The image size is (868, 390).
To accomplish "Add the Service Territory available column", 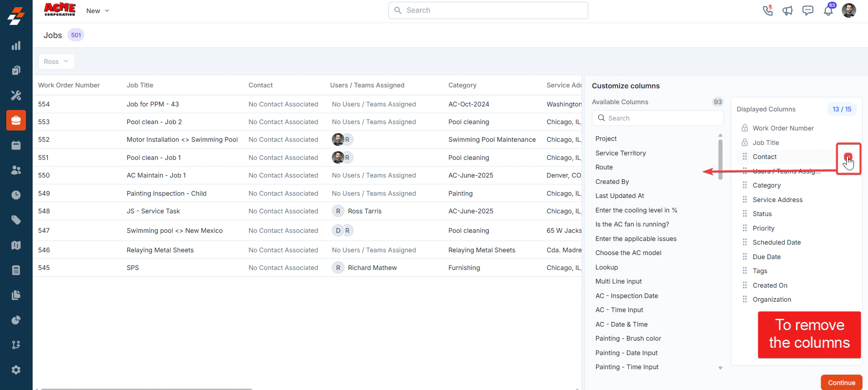I will 621,153.
